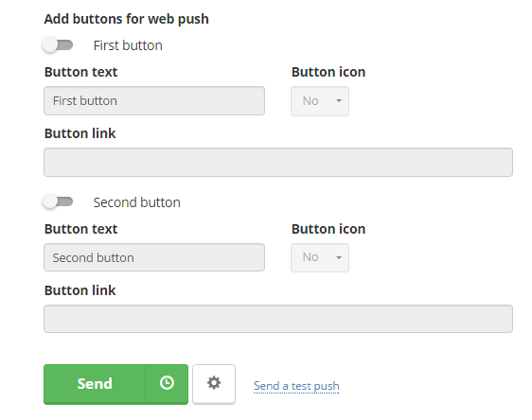Click the 'First button' toggle label text
This screenshot has width=532, height=420.
coord(128,45)
